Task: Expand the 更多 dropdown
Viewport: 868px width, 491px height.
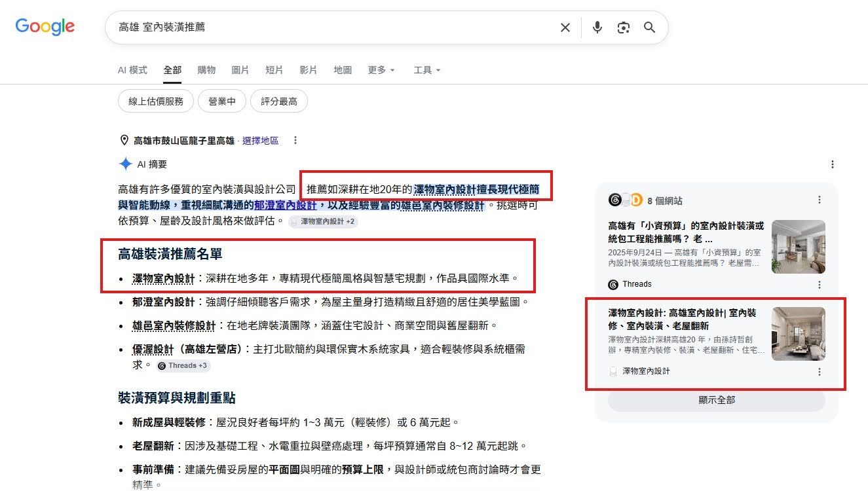Action: 381,70
